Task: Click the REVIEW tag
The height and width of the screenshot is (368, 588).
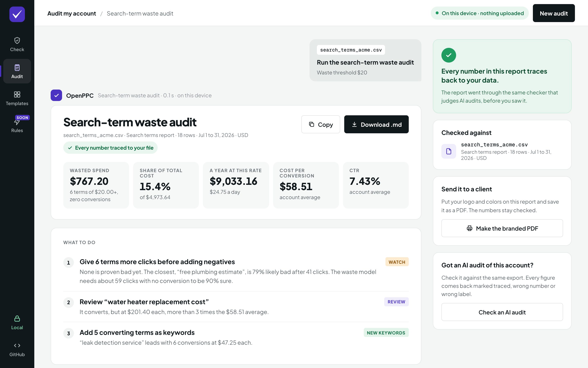Action: point(396,302)
